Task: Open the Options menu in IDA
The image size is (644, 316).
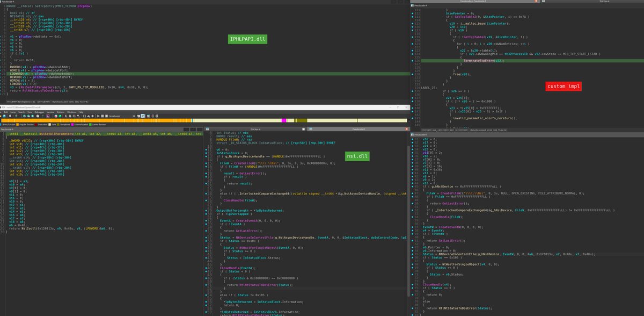Action: pyautogui.click(x=60, y=112)
